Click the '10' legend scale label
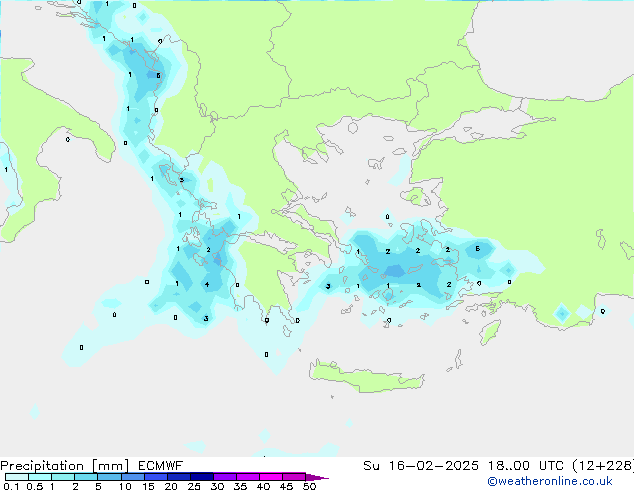The image size is (634, 490). coord(125,486)
